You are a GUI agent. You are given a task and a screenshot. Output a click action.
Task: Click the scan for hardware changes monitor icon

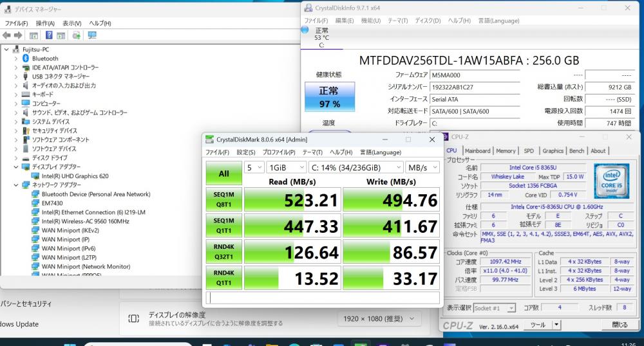pyautogui.click(x=91, y=35)
